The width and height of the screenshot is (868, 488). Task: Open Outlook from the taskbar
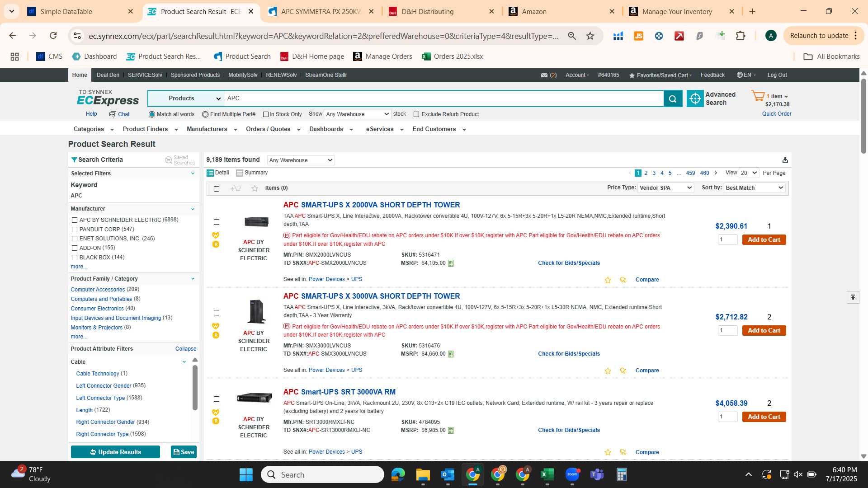click(448, 474)
